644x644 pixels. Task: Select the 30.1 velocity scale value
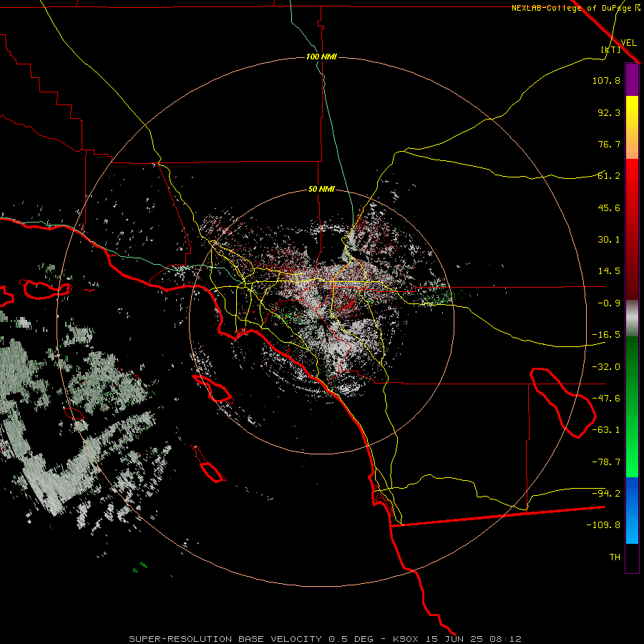609,240
